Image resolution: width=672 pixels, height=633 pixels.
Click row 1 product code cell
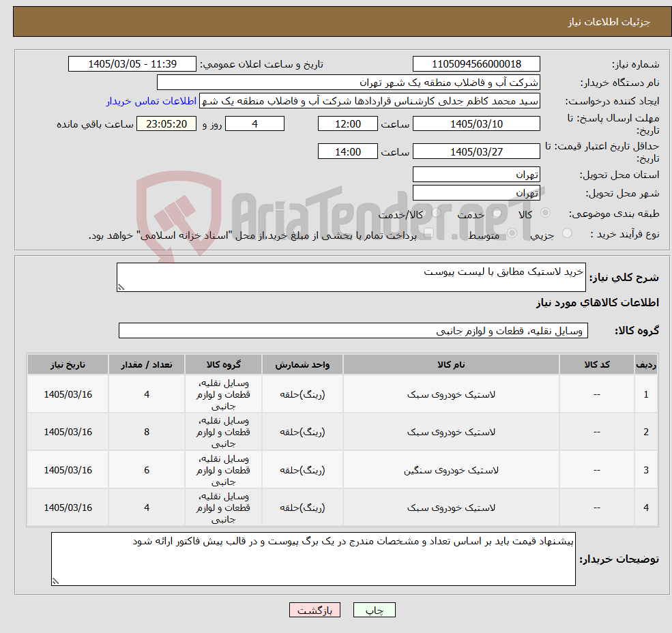[x=596, y=394]
